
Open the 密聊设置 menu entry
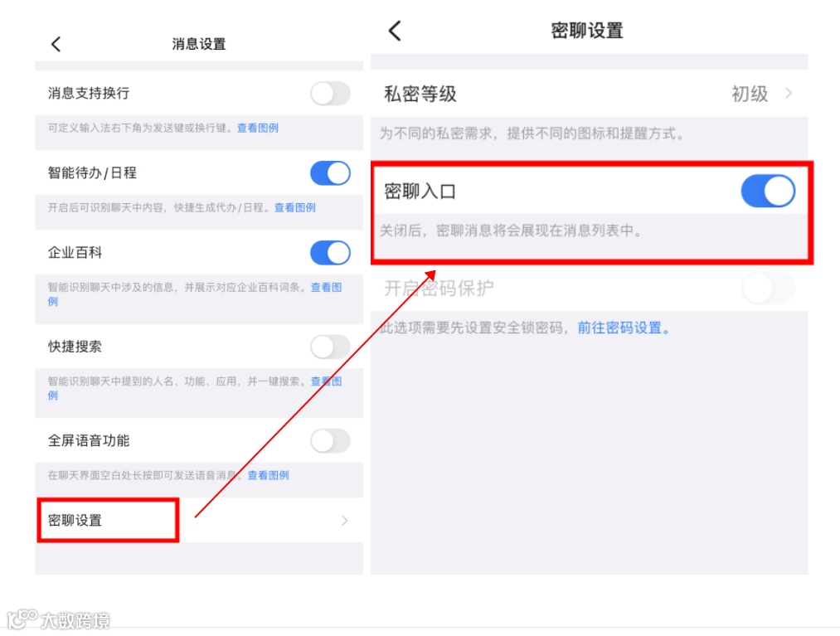click(199, 520)
